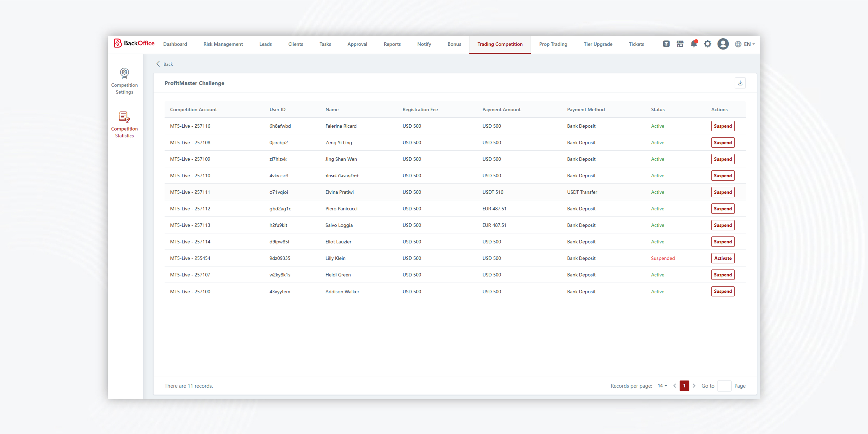Open the Tier Upgrade menu

coord(598,44)
